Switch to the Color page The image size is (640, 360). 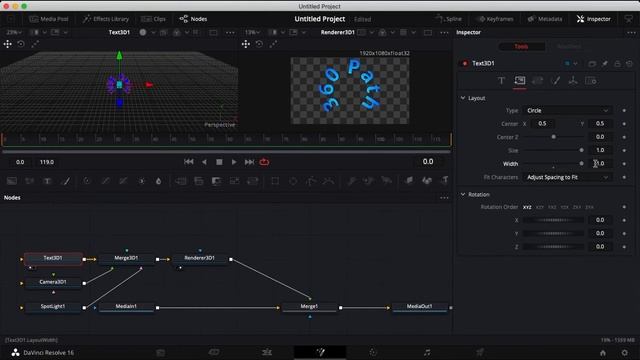click(373, 352)
